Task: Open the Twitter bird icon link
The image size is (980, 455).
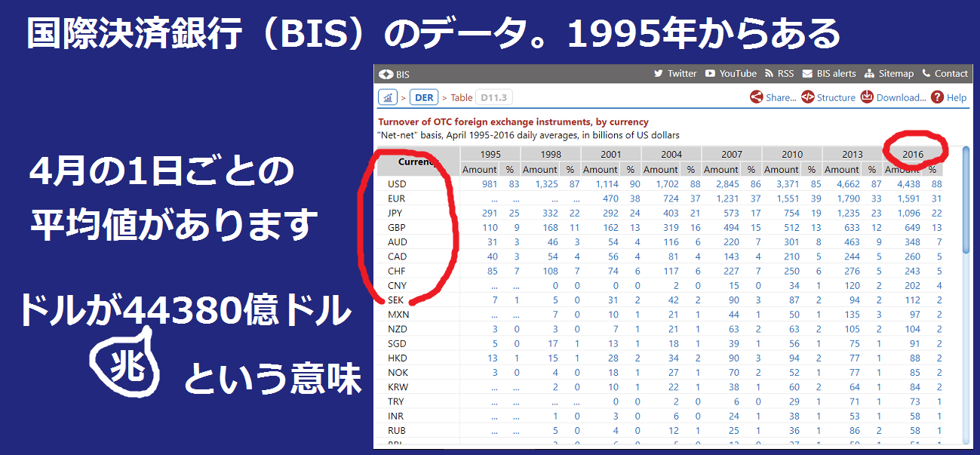Action: click(x=658, y=74)
